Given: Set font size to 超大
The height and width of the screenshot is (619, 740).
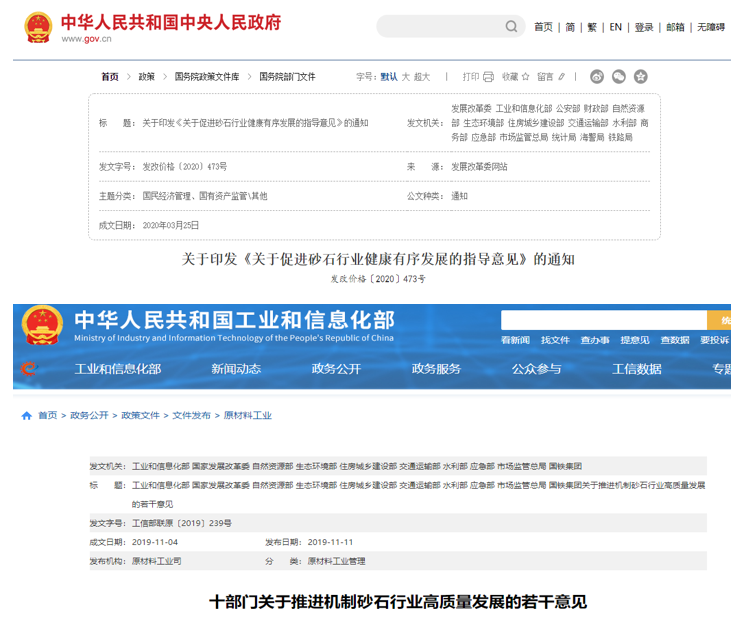Looking at the screenshot, I should coord(422,76).
